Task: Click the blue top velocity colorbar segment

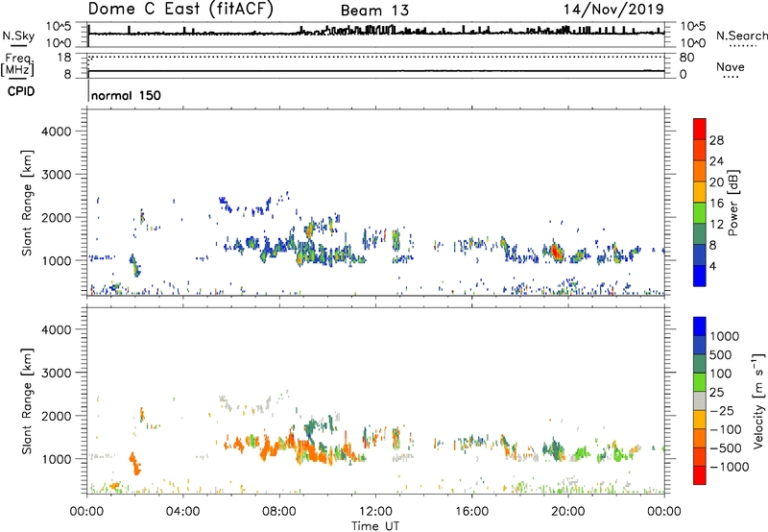Action: click(700, 326)
